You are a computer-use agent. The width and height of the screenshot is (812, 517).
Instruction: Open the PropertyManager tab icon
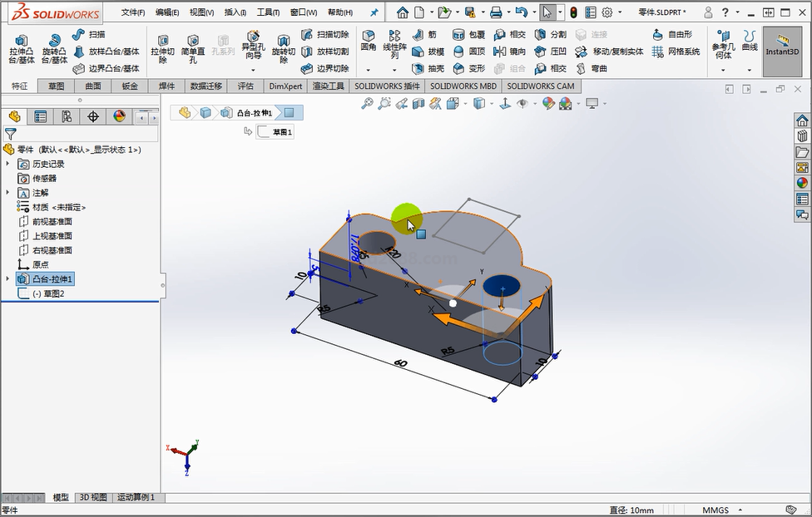click(40, 116)
